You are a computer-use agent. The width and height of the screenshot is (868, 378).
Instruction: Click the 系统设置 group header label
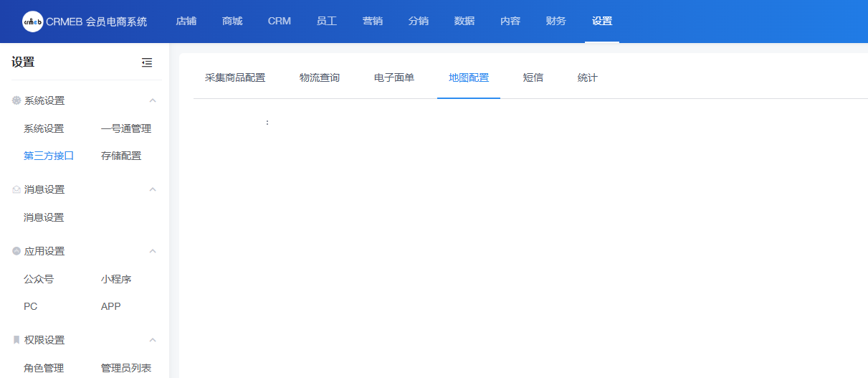pos(44,101)
